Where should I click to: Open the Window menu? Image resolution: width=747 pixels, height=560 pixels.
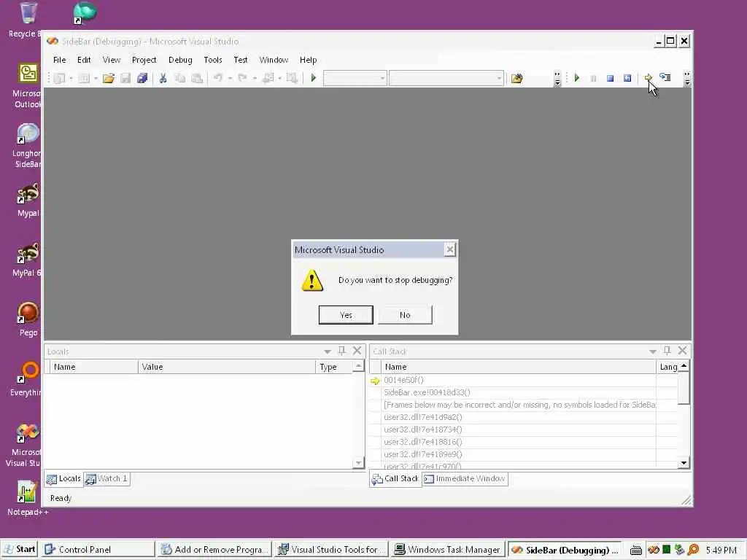(274, 60)
